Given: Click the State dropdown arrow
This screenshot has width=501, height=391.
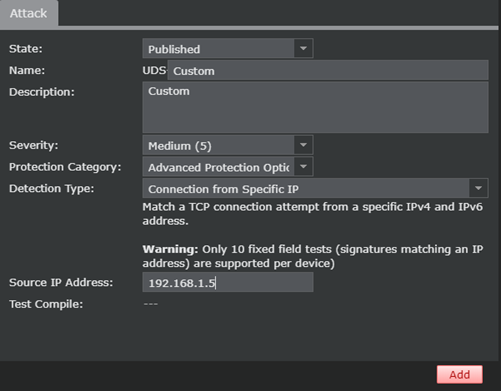Looking at the screenshot, I should pyautogui.click(x=303, y=49).
